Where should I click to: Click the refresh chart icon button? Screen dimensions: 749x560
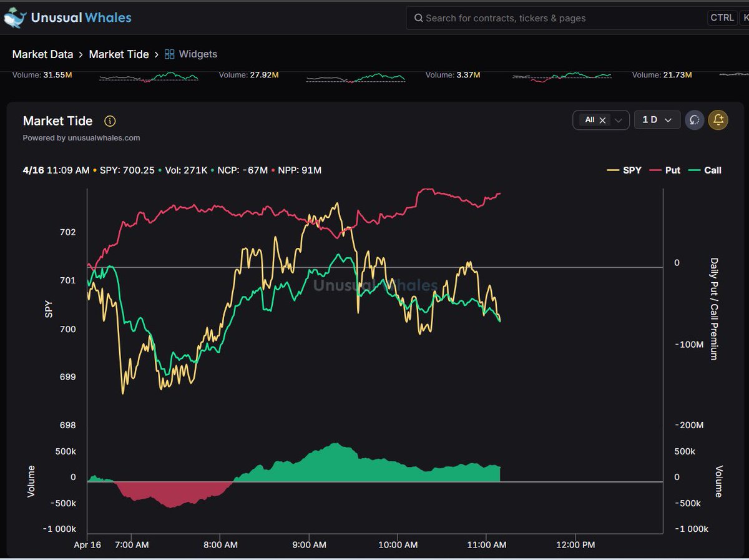pyautogui.click(x=694, y=120)
